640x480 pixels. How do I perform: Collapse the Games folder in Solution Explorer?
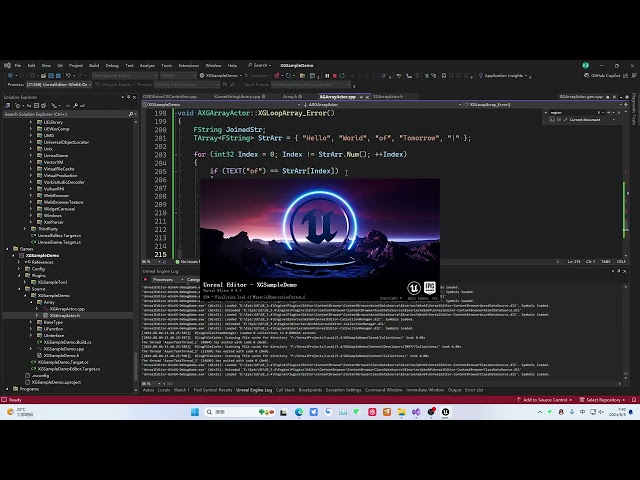(7, 249)
